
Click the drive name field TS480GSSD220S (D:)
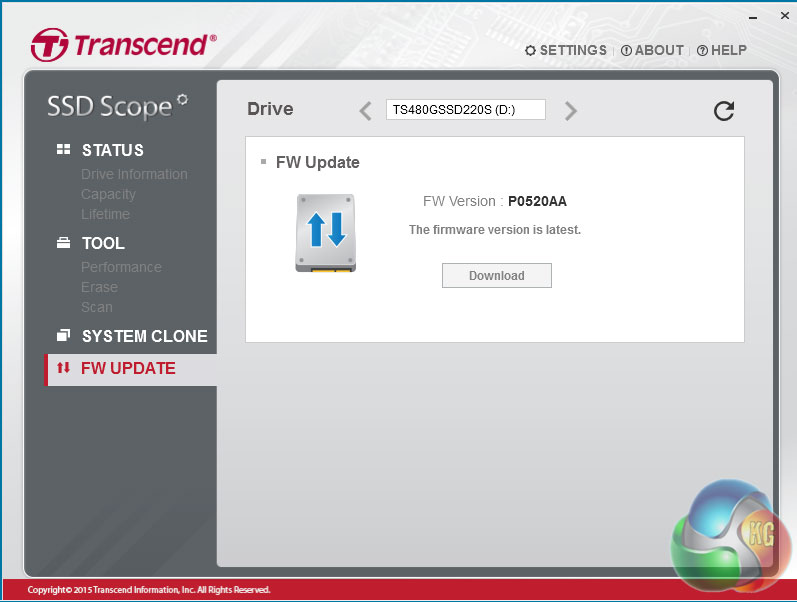click(x=466, y=109)
